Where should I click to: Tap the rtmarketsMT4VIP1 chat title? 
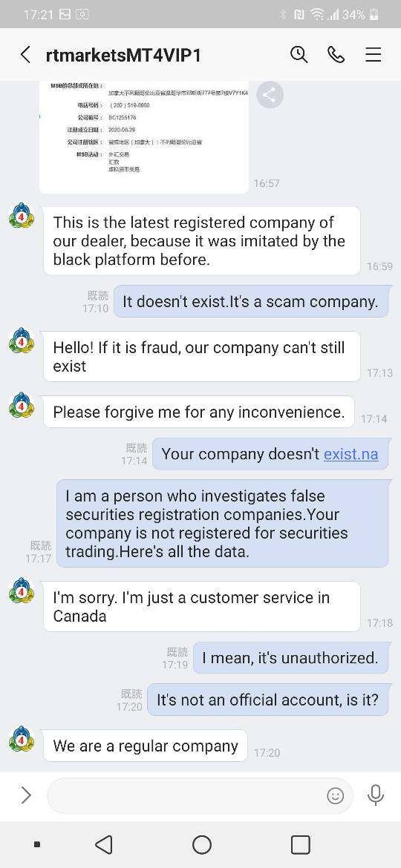coord(123,56)
